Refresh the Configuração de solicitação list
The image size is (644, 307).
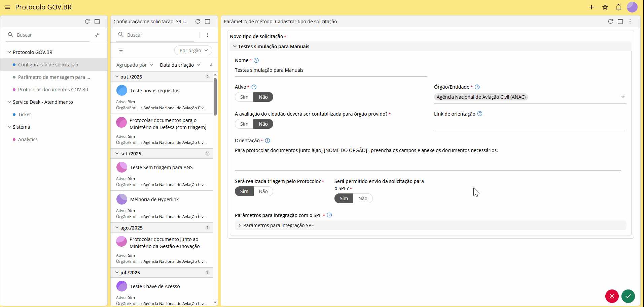click(198, 21)
